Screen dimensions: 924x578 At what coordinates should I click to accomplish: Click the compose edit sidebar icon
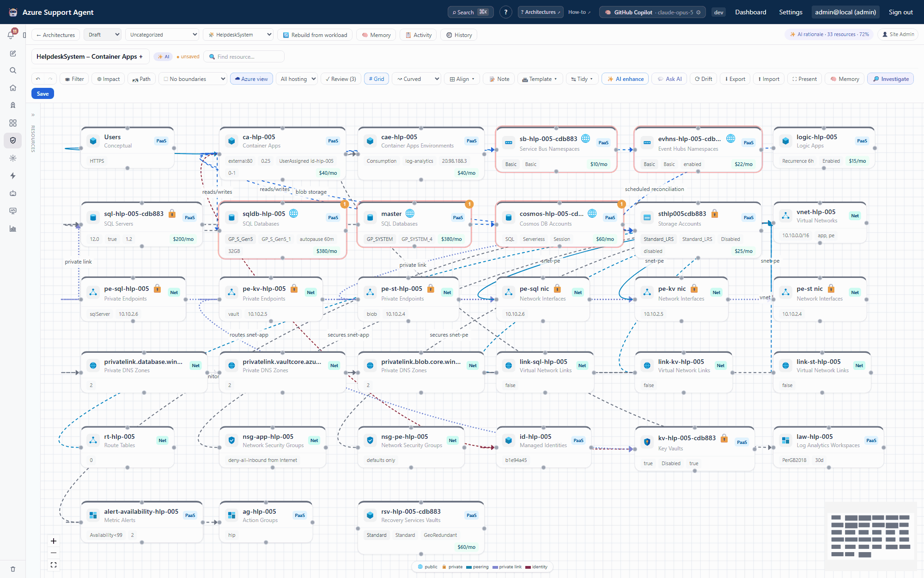click(13, 54)
